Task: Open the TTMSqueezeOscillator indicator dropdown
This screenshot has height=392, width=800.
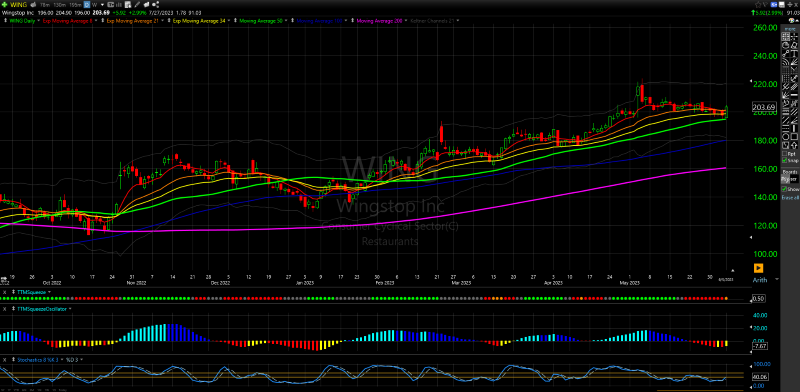Action: point(70,309)
